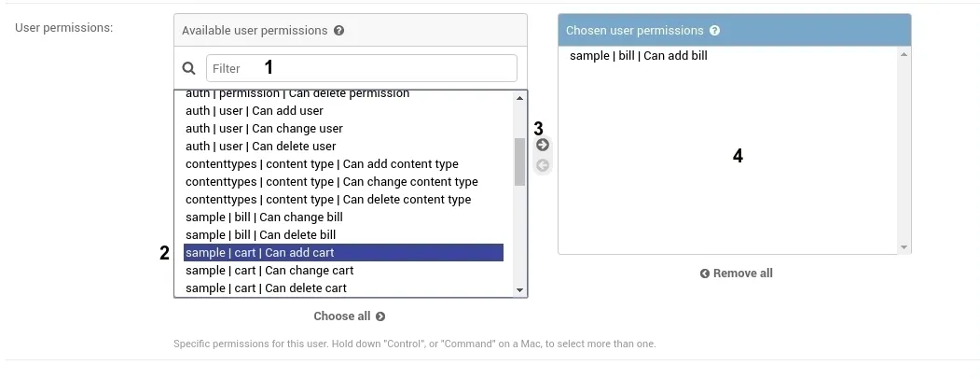The image size is (980, 379).
Task: Click the Remove all link
Action: pos(736,274)
